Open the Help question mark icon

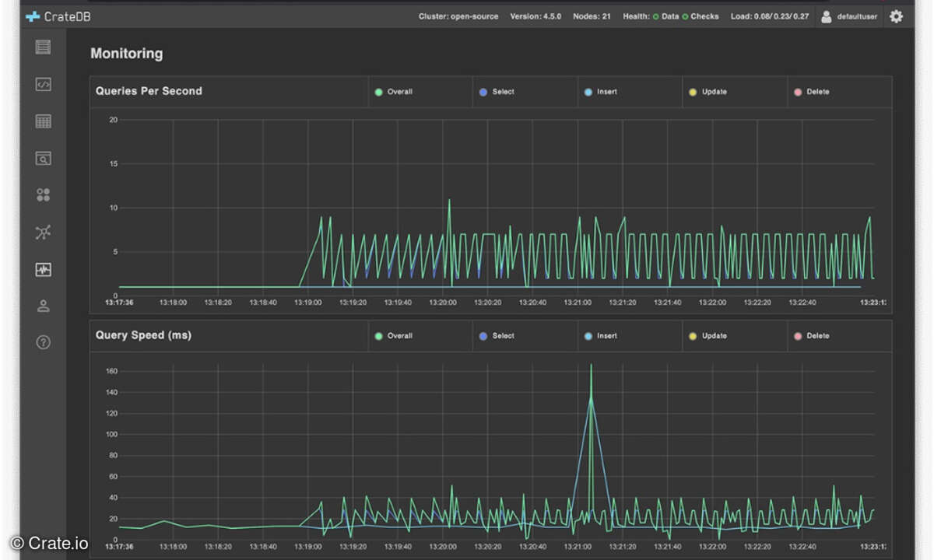pos(44,342)
